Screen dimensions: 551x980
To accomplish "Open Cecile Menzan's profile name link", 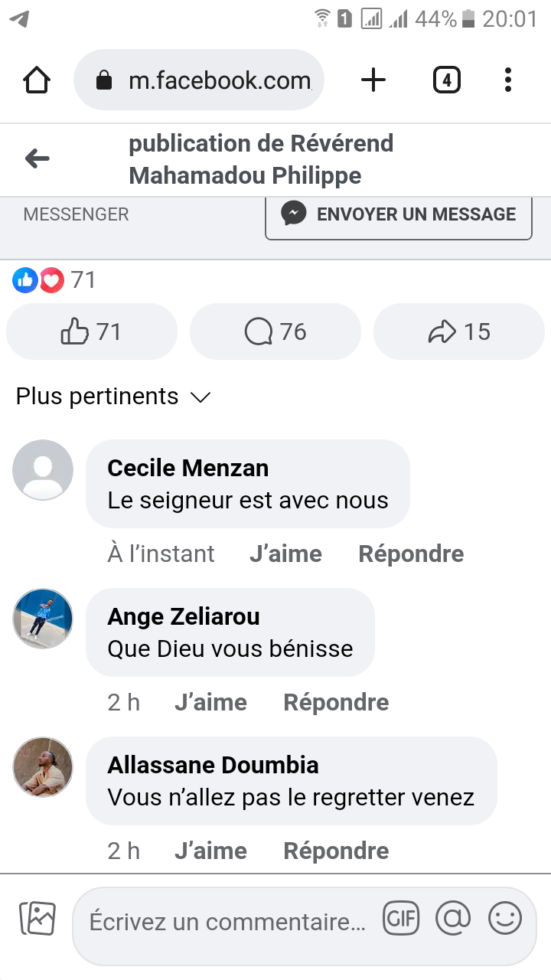I will (188, 468).
